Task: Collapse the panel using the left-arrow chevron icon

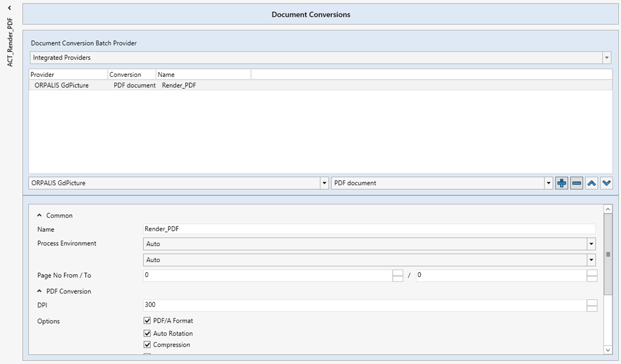Action: click(8, 9)
